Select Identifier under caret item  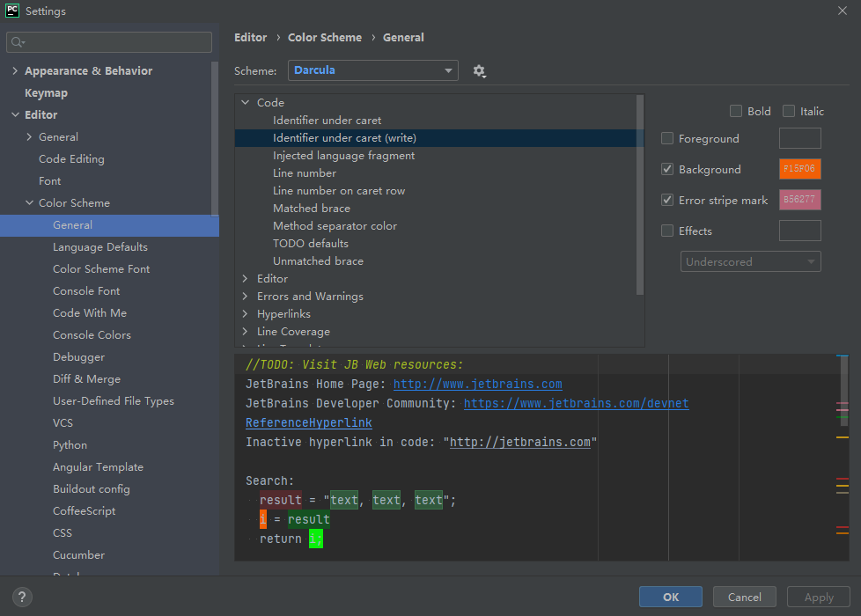(327, 121)
